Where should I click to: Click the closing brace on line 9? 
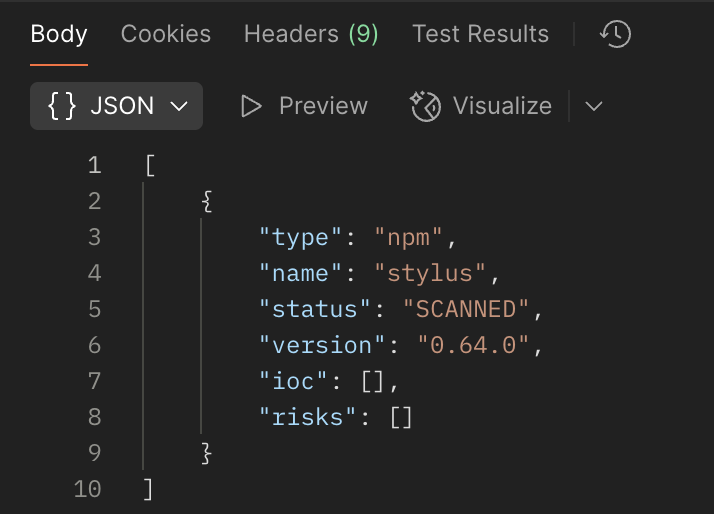[207, 453]
